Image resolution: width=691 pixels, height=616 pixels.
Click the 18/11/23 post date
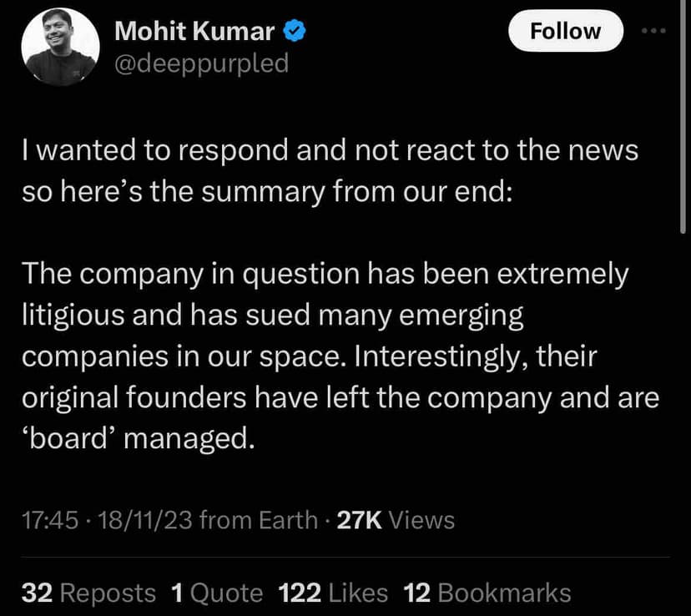pos(145,521)
